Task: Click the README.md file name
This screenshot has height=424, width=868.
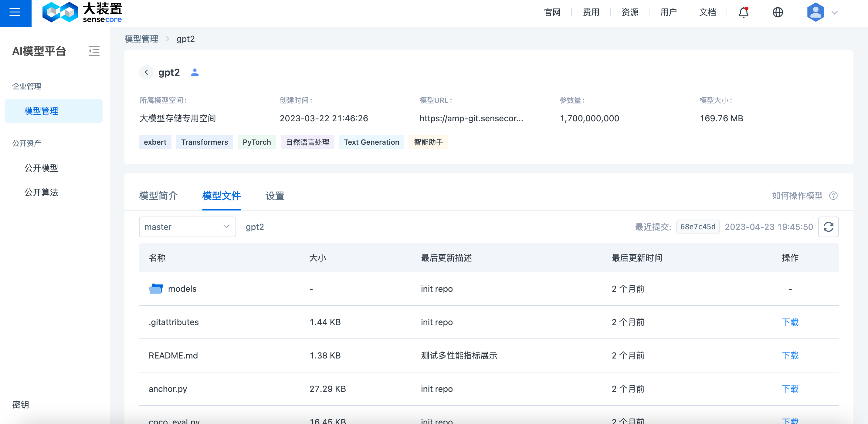Action: tap(173, 356)
